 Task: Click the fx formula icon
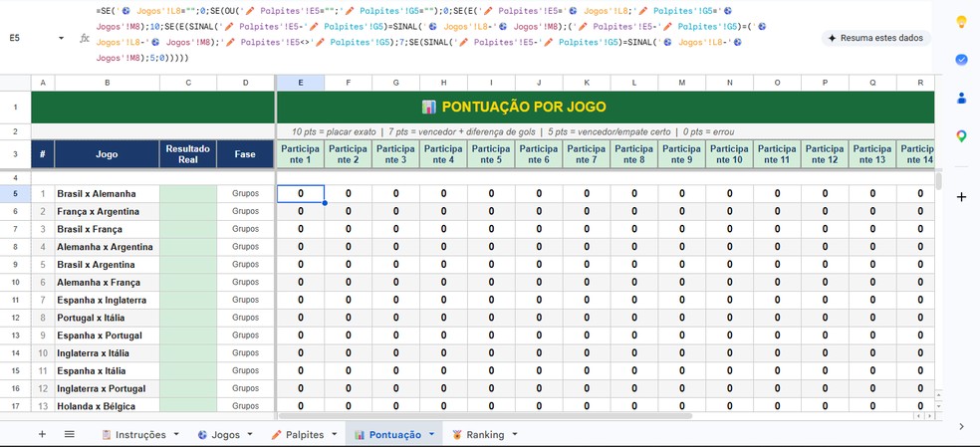(x=85, y=38)
